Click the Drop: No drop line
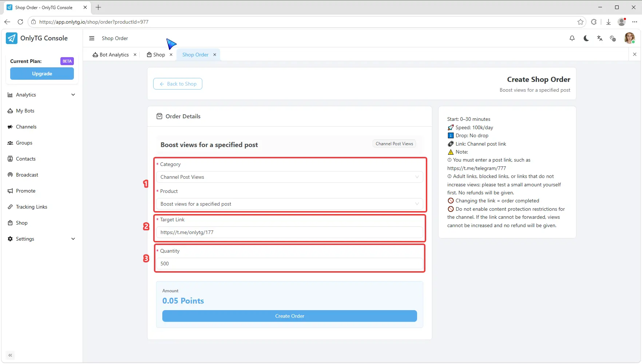This screenshot has height=364, width=642. tap(468, 135)
